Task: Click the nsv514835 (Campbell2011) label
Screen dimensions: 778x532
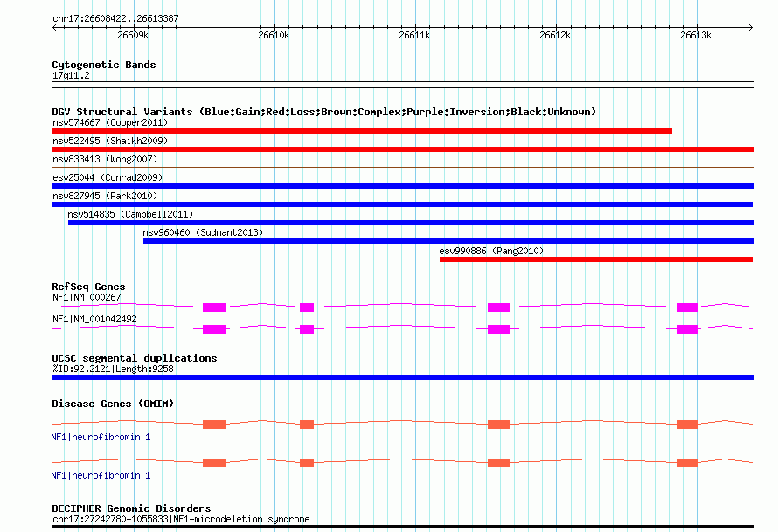Action: [130, 214]
